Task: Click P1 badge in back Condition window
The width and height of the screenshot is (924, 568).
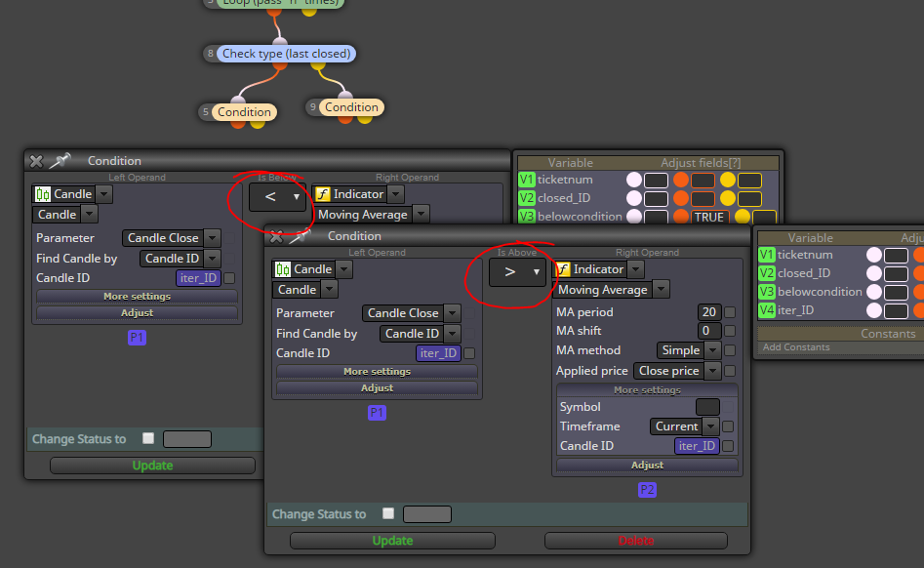Action: coord(137,338)
